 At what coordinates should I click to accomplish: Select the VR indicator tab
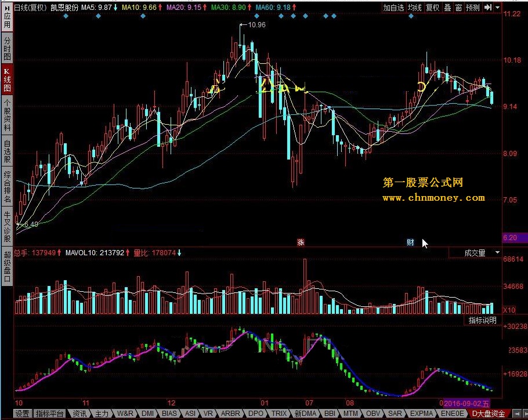[208, 414]
